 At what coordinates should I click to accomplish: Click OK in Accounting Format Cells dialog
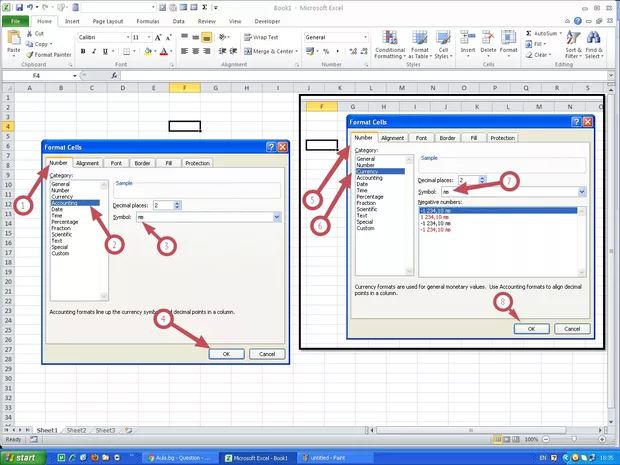[x=226, y=354]
